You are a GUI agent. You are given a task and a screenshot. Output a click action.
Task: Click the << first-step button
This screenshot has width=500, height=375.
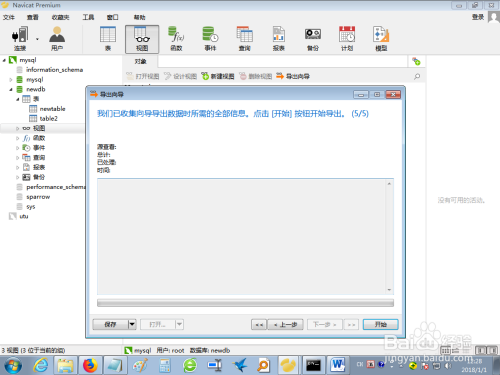pyautogui.click(x=259, y=324)
